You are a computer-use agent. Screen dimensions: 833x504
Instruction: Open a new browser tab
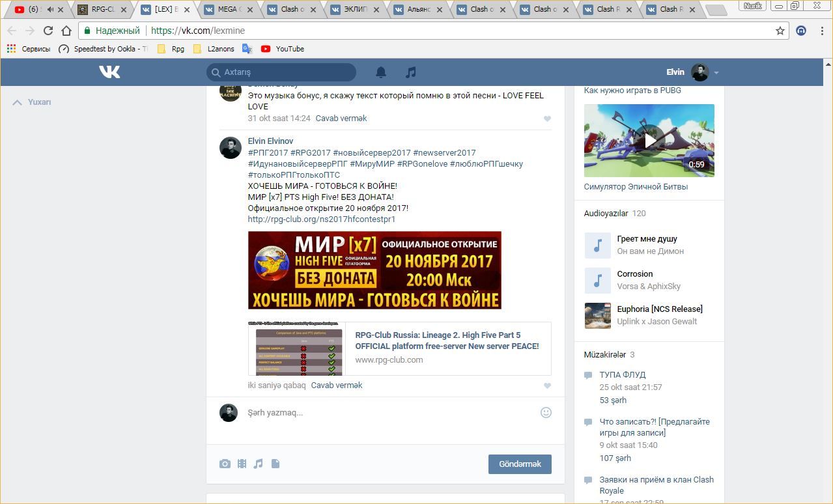click(716, 10)
